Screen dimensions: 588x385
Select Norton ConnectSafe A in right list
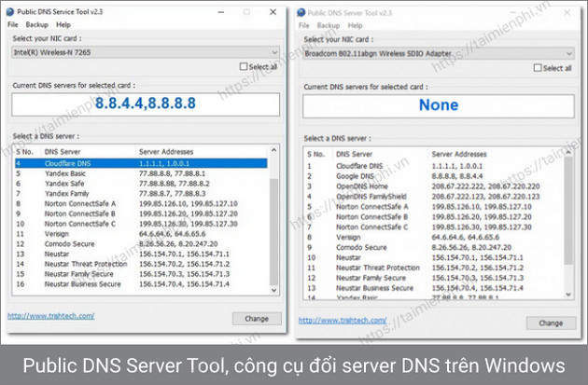tap(434, 207)
